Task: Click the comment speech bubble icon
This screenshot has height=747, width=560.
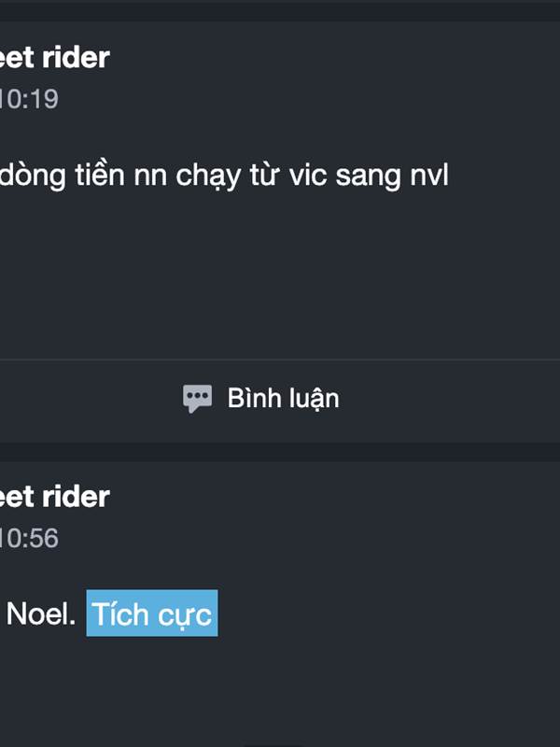Action: point(197,399)
